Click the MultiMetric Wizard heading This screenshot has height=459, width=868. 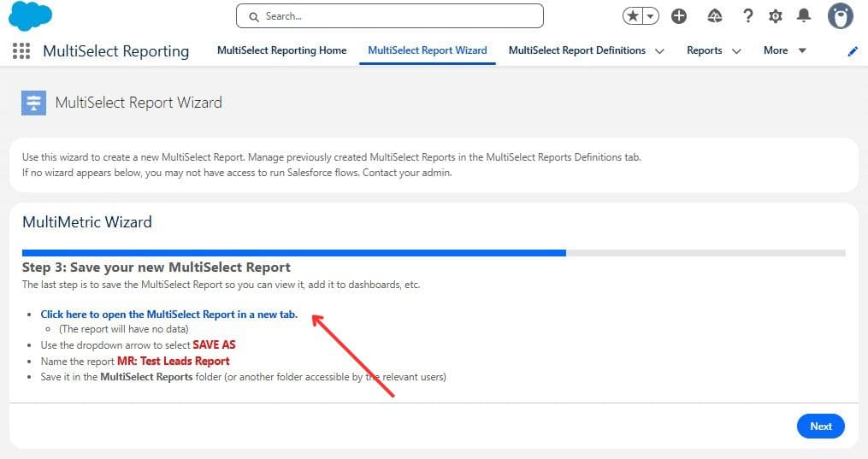tap(87, 221)
